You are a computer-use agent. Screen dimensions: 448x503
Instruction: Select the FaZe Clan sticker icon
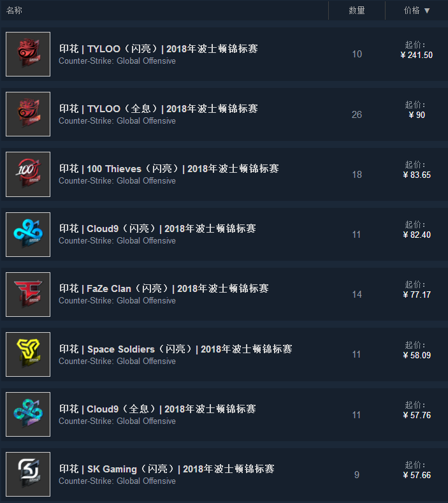pyautogui.click(x=28, y=295)
